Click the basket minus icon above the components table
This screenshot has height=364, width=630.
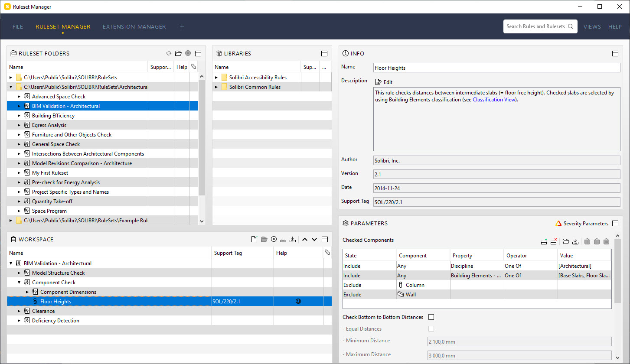click(597, 241)
